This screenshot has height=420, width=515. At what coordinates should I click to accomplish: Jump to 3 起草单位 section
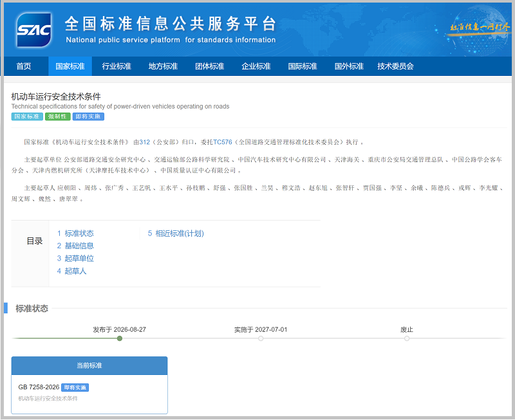[x=75, y=258]
